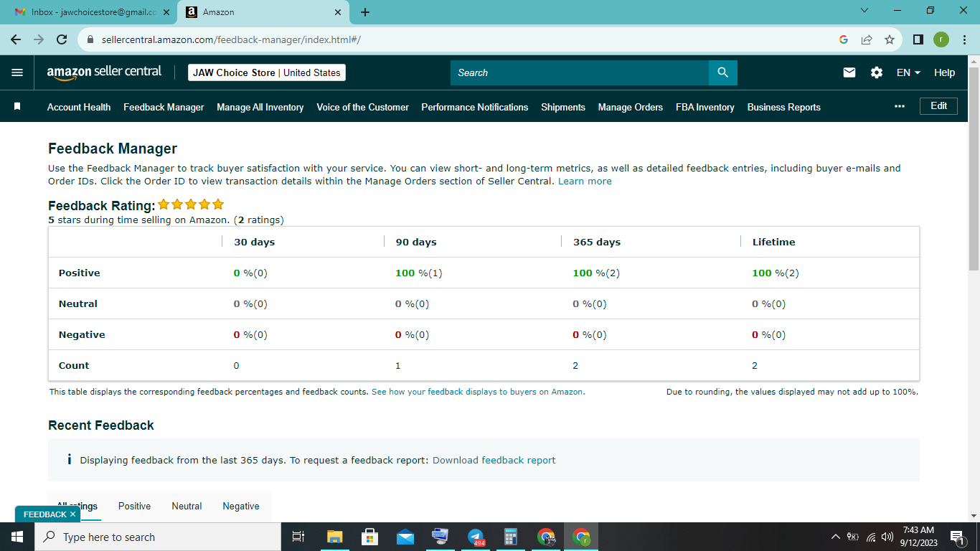Screen dimensions: 980x551
Task: Click the Edit button in nav bar
Action: pyautogui.click(x=939, y=105)
